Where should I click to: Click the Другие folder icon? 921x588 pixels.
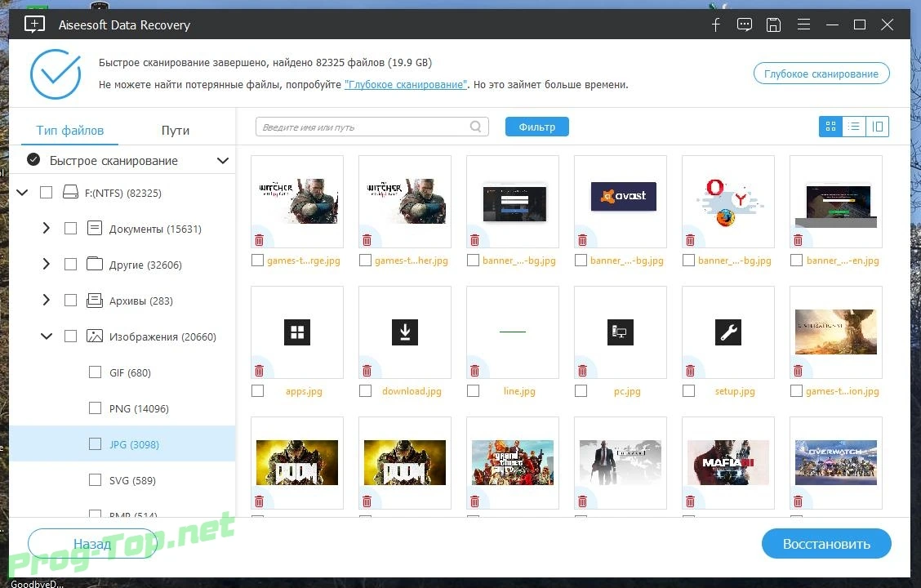[95, 264]
